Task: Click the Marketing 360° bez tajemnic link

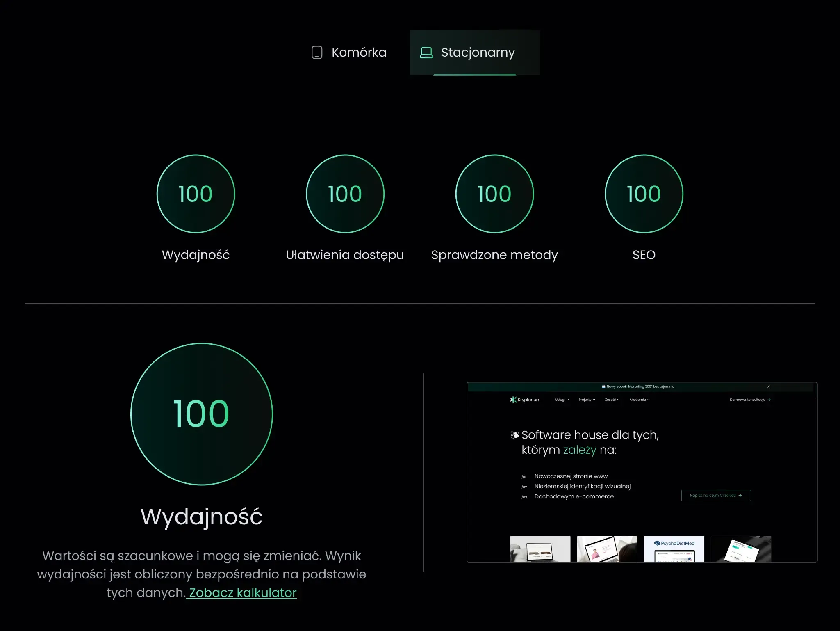Action: [x=651, y=386]
